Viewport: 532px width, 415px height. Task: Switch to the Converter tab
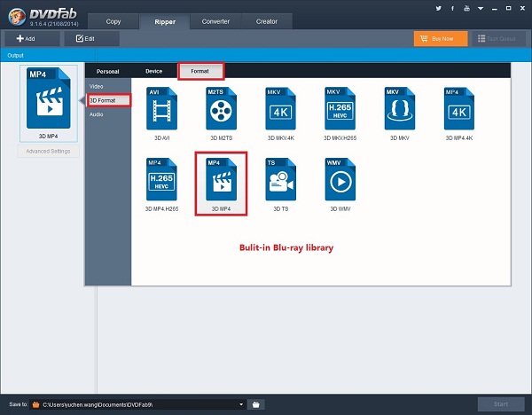215,21
